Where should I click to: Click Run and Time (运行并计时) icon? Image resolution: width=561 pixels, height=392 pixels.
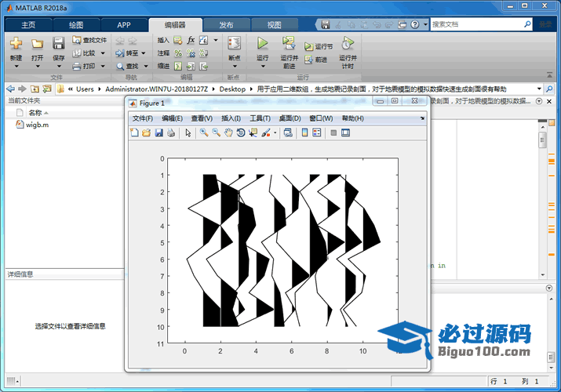[x=348, y=43]
